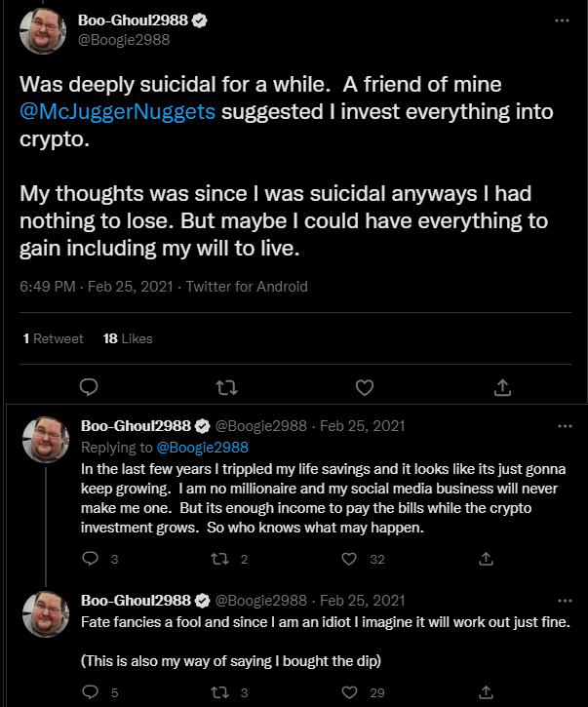The image size is (588, 707).
Task: Reply to the 'trippled my life savings' tweet
Action: point(90,559)
